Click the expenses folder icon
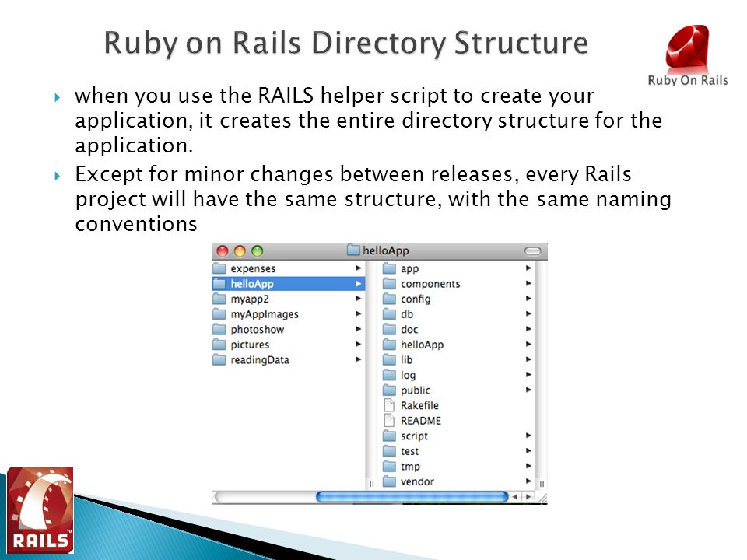747x560 pixels. [x=219, y=268]
